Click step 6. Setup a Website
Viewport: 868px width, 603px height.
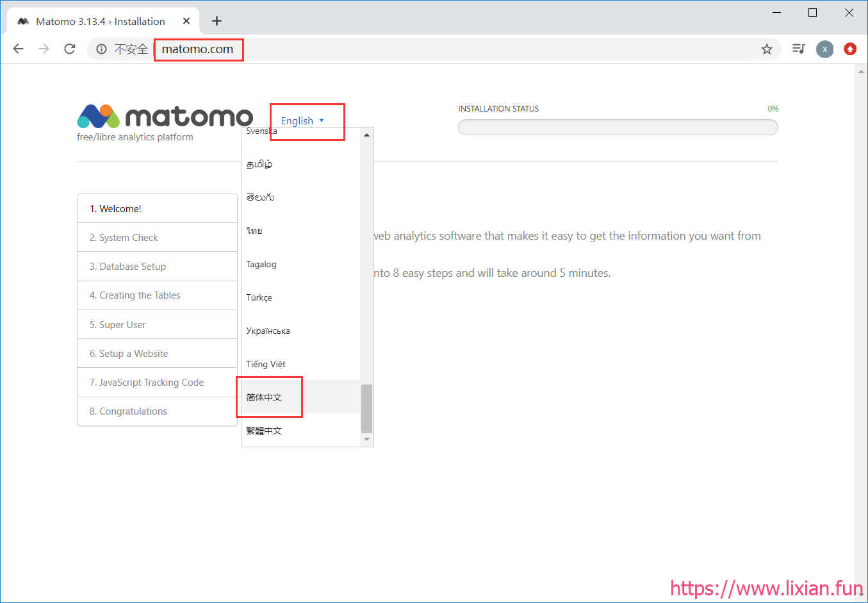(157, 354)
